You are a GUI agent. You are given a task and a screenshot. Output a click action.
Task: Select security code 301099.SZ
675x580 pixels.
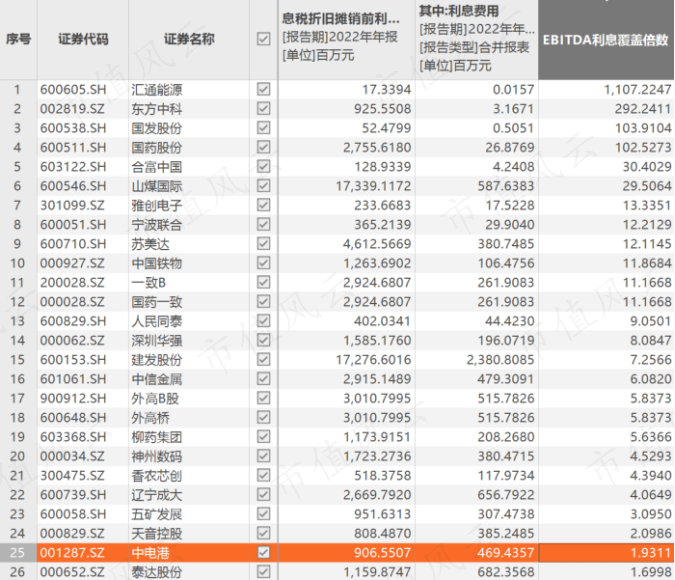pyautogui.click(x=72, y=205)
